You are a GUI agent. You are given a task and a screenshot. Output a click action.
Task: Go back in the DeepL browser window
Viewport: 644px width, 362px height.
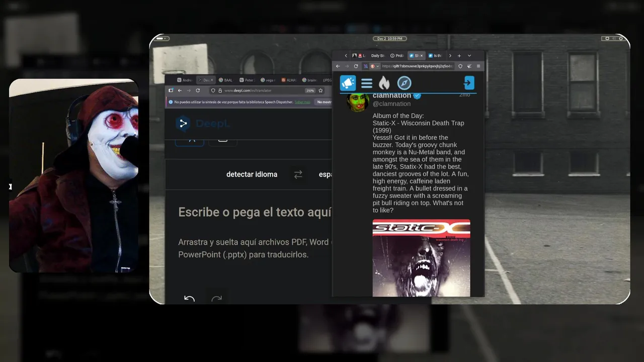(180, 90)
